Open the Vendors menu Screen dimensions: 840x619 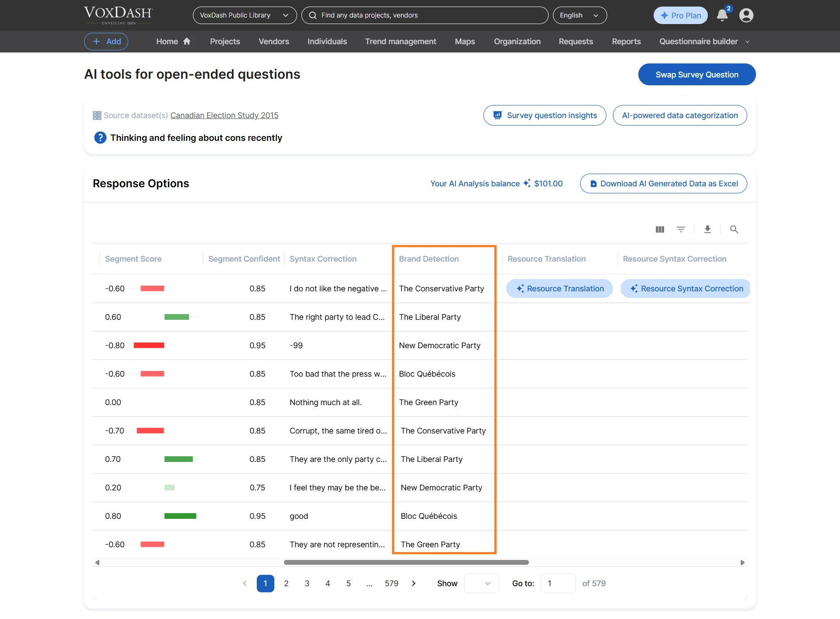[x=274, y=42]
